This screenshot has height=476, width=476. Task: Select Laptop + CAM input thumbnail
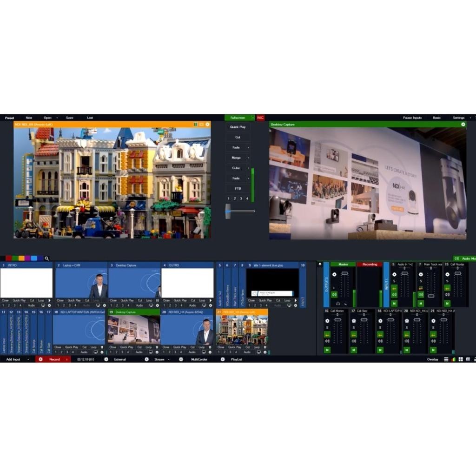click(81, 283)
